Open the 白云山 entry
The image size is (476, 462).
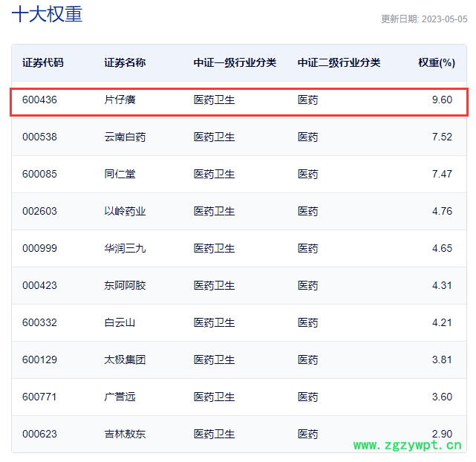[120, 322]
